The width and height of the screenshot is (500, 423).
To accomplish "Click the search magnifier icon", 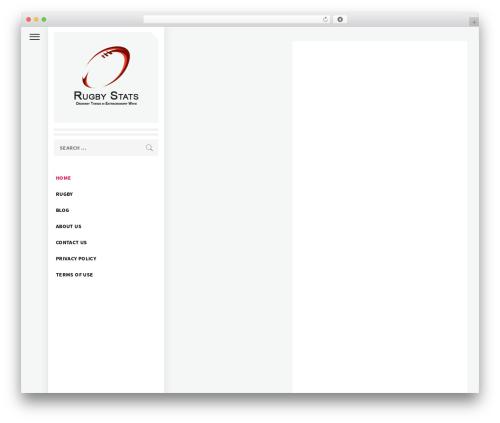I will pyautogui.click(x=149, y=148).
